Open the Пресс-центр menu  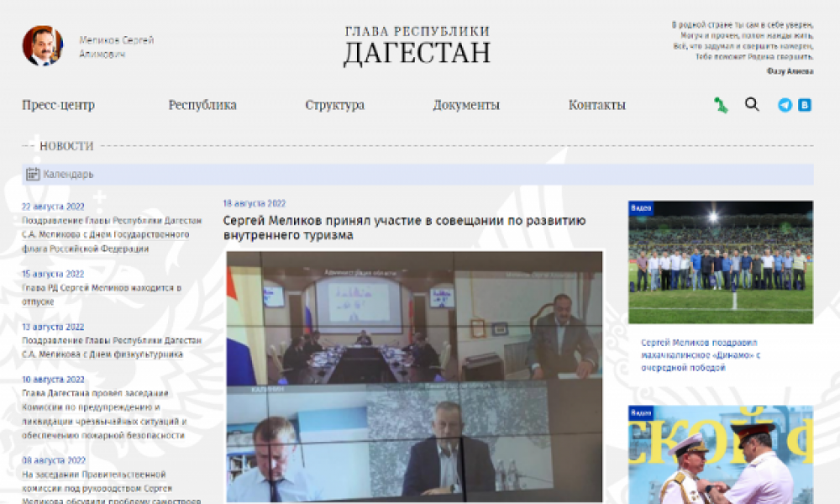point(58,106)
